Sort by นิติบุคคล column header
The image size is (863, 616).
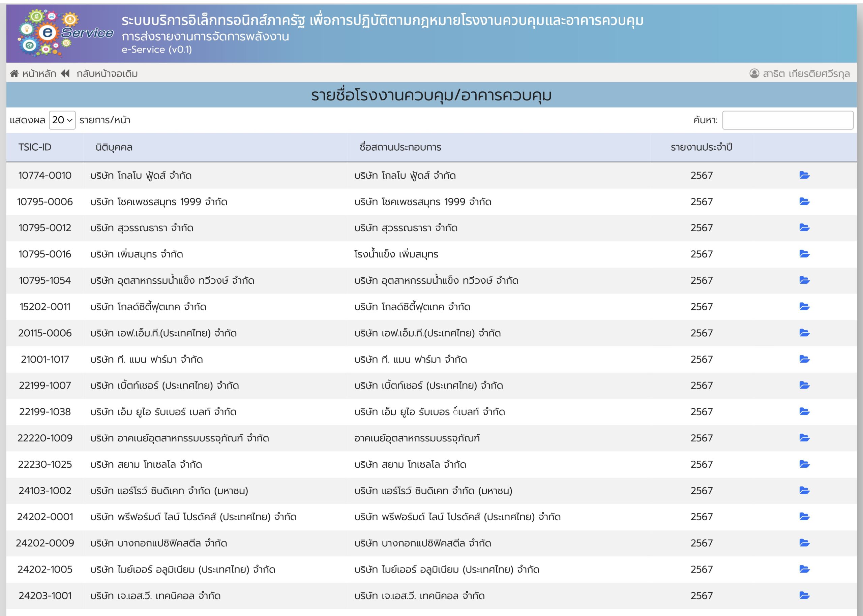114,147
